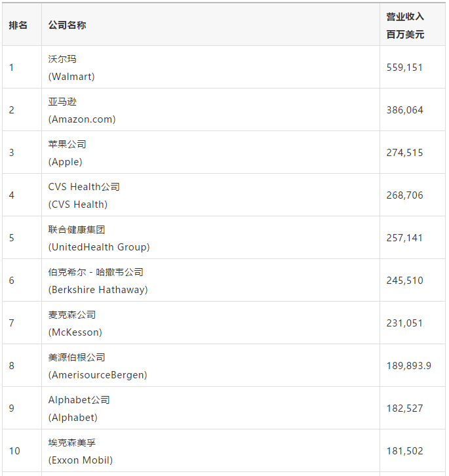
Task: Click rank number 10 cell
Action: (x=14, y=451)
